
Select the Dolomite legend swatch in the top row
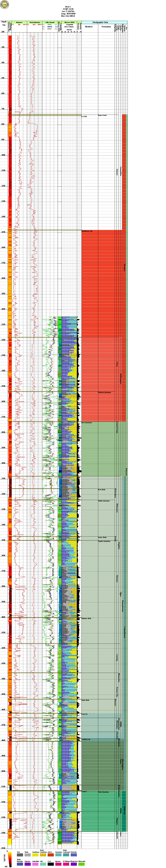(x=74, y=855)
